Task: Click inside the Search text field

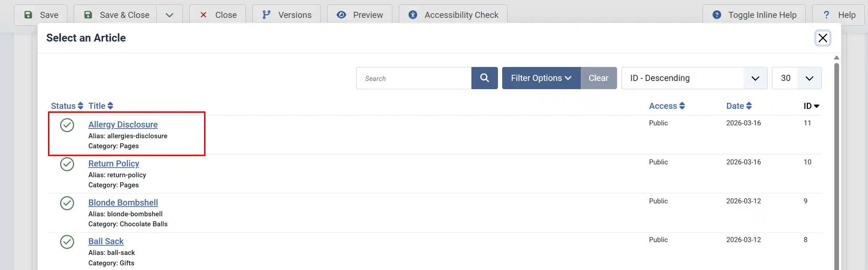Action: pos(414,78)
